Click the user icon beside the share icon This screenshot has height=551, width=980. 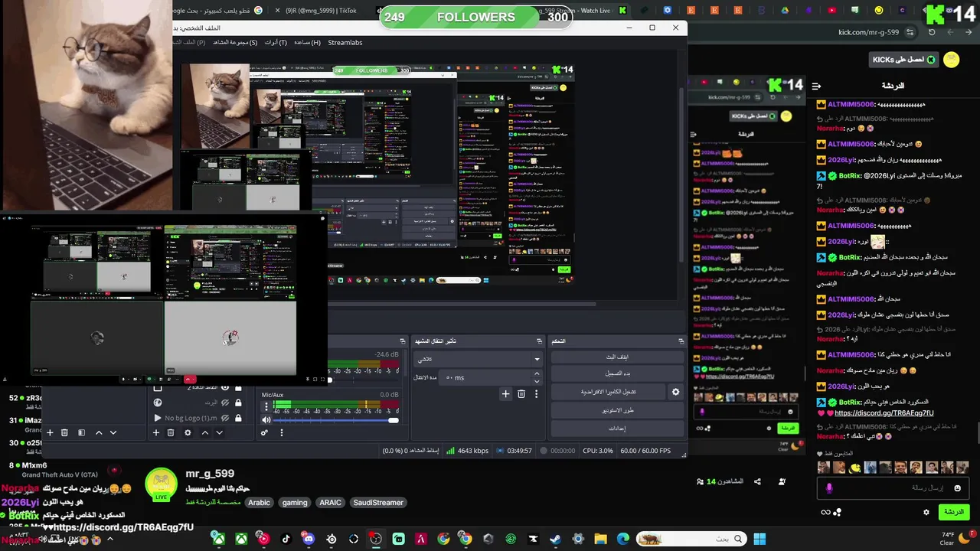pos(782,481)
